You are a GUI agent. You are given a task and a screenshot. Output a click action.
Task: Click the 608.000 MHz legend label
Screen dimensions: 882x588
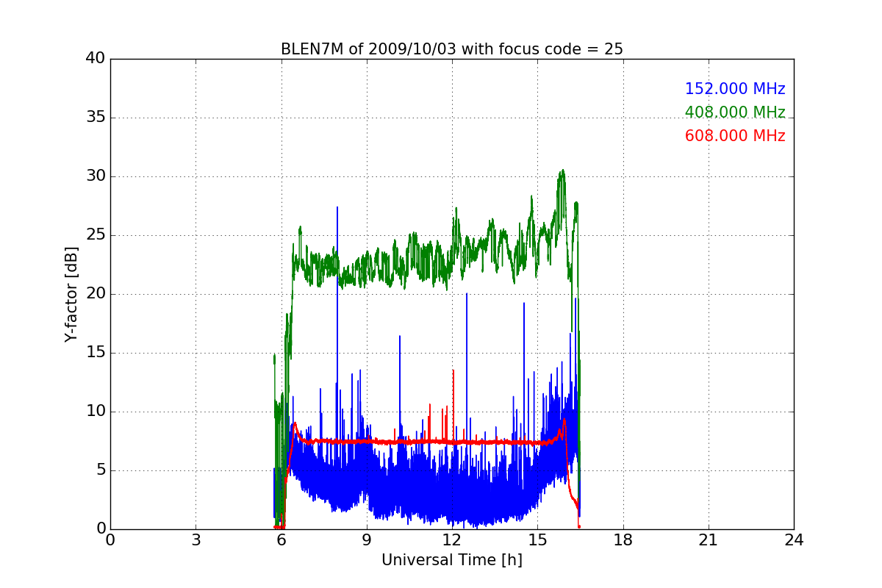point(735,136)
